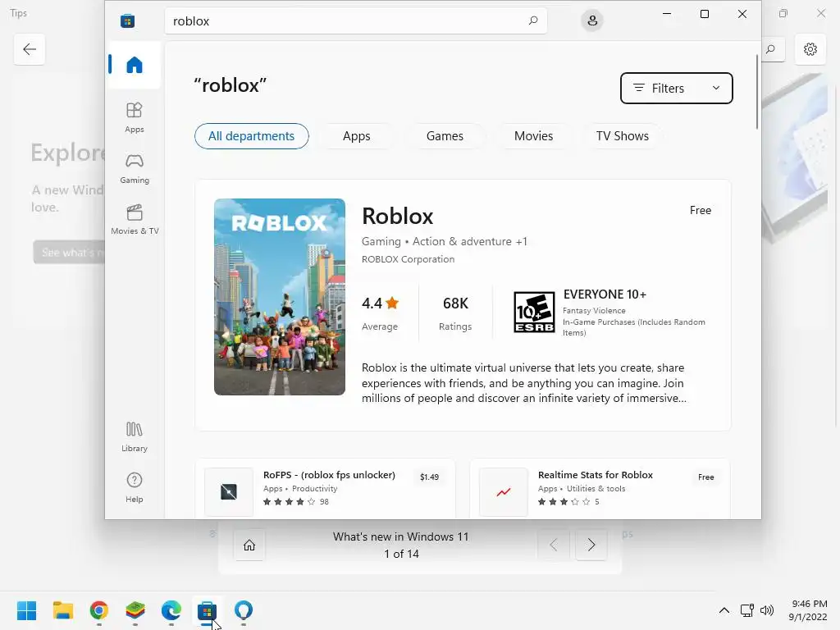Screen dimensions: 840x630
Task: Select the All departments tab
Action: click(251, 136)
